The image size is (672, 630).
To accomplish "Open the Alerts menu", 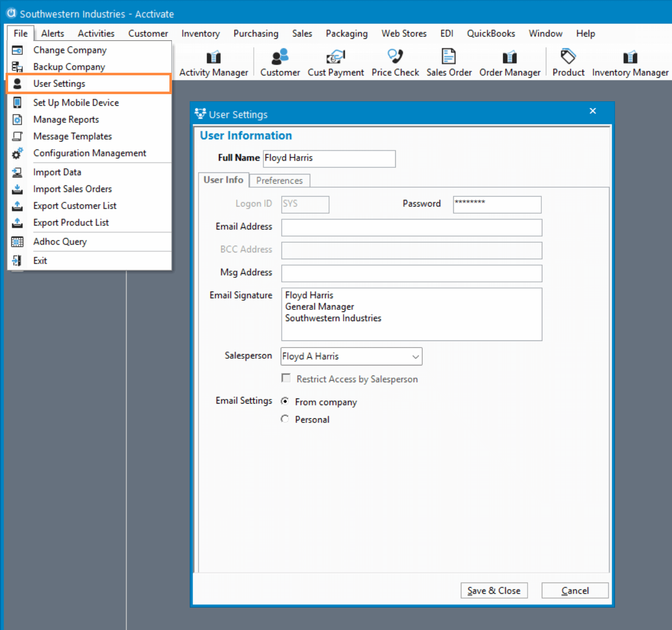I will click(x=53, y=34).
